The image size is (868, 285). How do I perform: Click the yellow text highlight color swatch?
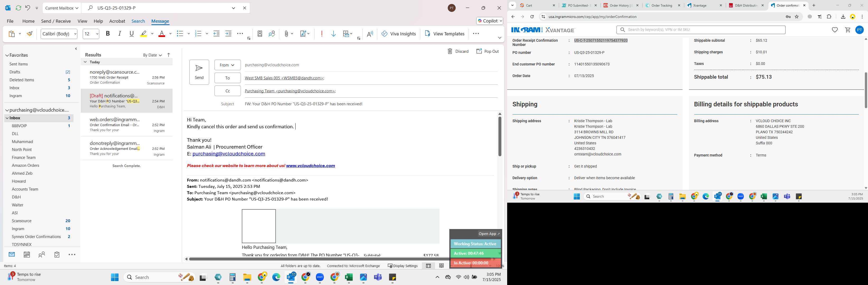[144, 34]
